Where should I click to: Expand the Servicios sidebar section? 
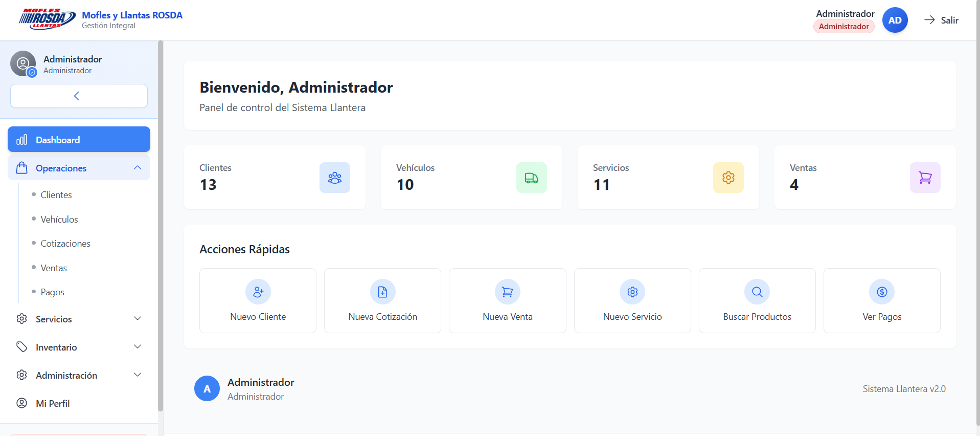(x=79, y=319)
